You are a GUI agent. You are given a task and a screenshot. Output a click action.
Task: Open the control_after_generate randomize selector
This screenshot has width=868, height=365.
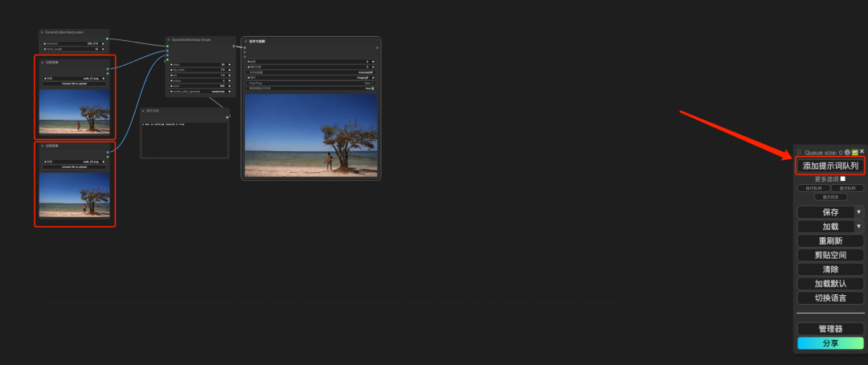click(x=200, y=92)
